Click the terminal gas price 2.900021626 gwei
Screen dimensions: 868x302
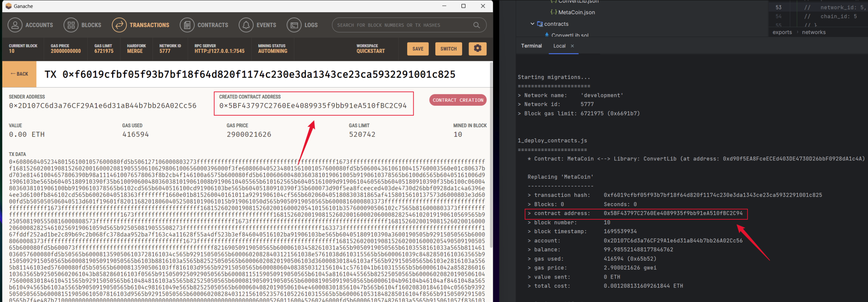point(630,268)
